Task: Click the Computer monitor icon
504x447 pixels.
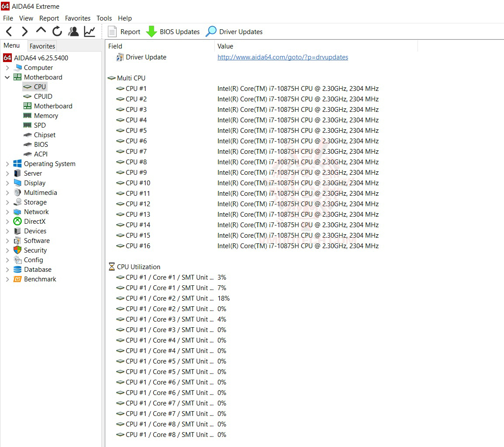Action: click(x=17, y=68)
